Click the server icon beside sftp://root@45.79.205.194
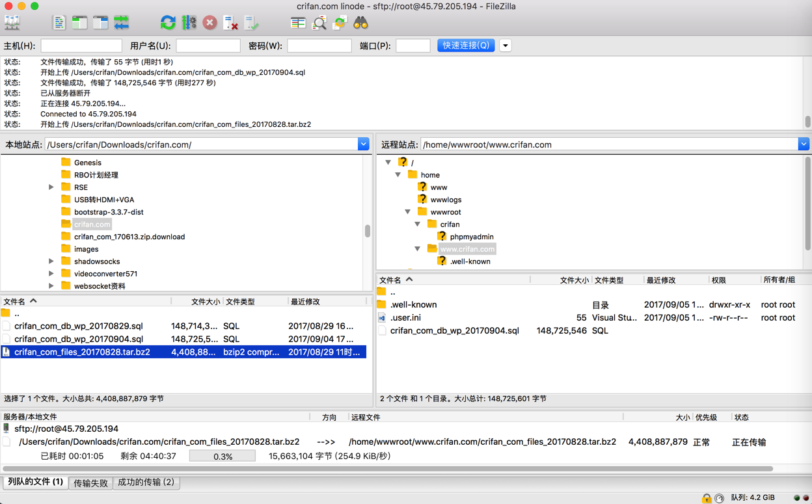The width and height of the screenshot is (812, 504). click(x=7, y=429)
